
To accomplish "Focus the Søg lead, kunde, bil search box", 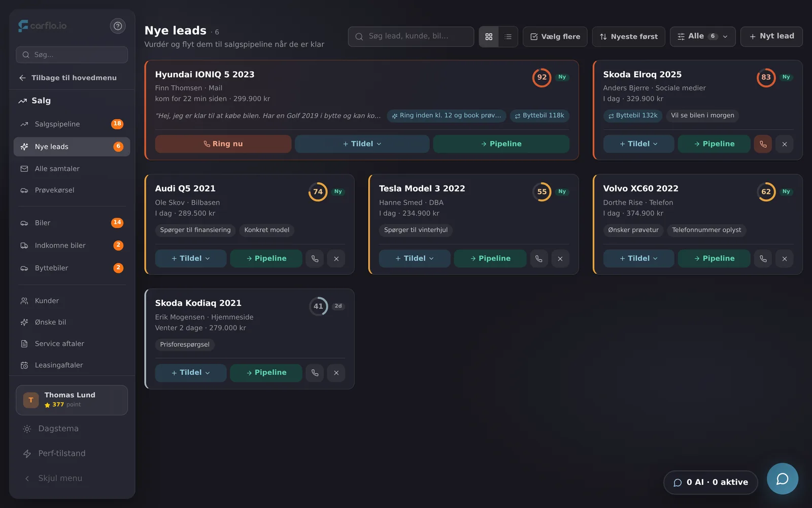I will coord(411,37).
